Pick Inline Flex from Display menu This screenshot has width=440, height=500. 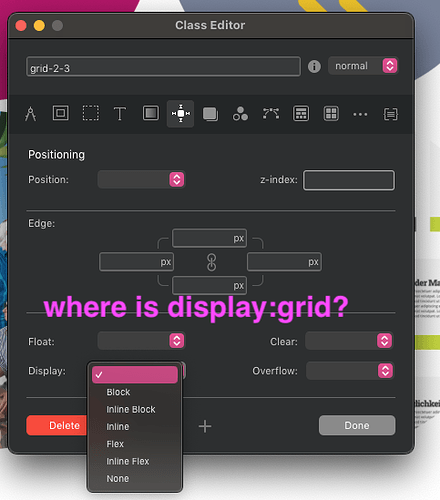pos(135,461)
